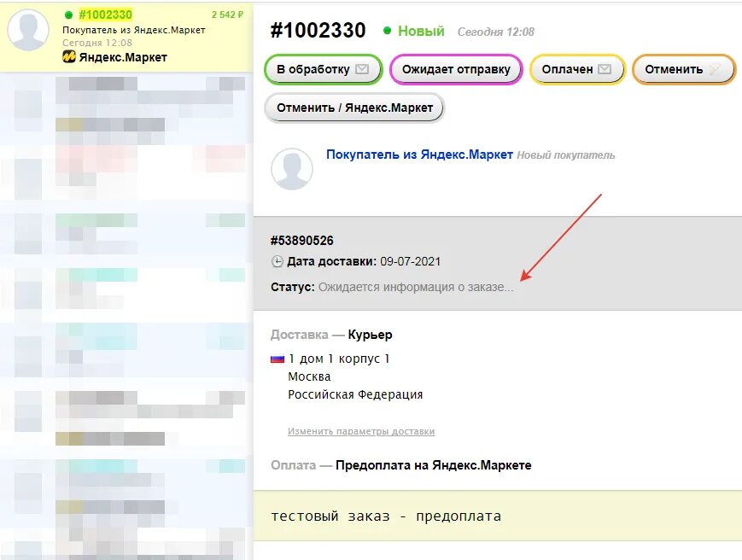This screenshot has width=742, height=560.
Task: Click the green status dot next to "Новый"
Action: [387, 31]
